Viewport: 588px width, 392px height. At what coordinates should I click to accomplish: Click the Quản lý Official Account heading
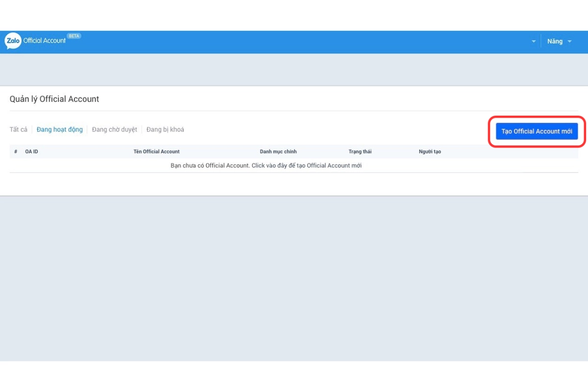tap(54, 99)
